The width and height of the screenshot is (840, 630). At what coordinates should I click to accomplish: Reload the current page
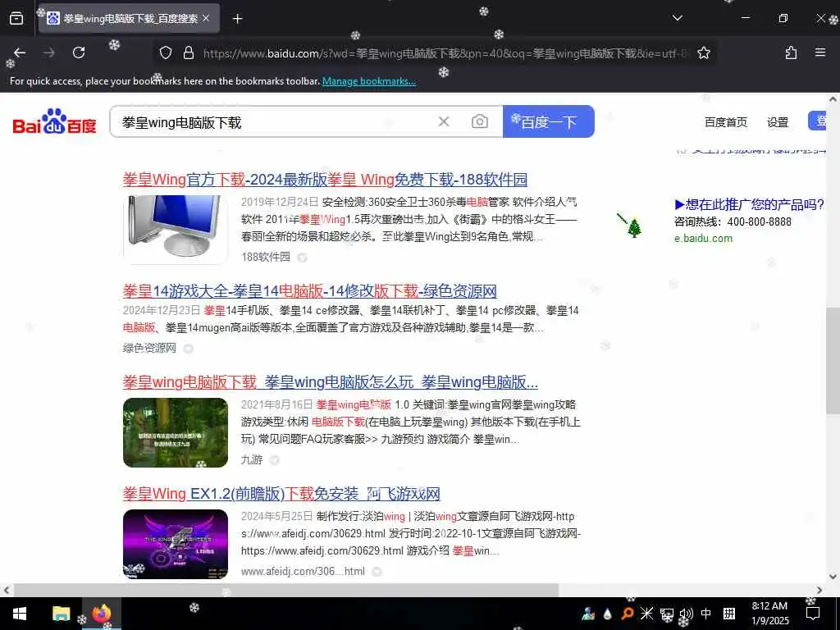tap(79, 52)
